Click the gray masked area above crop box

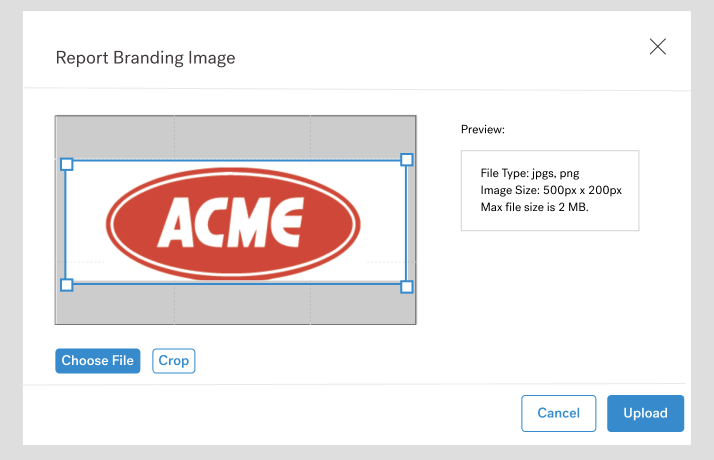point(235,136)
